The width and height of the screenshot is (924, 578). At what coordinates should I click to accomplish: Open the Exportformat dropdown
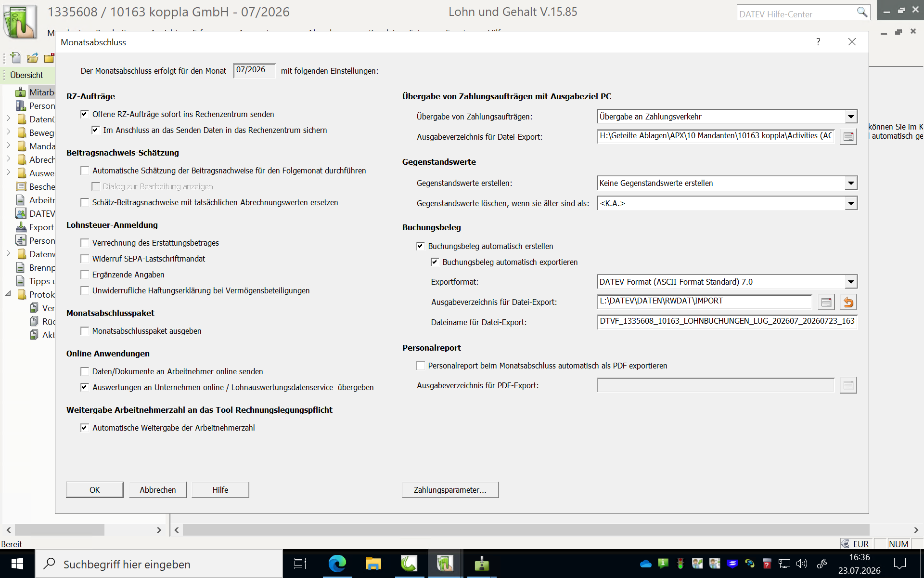pos(851,282)
